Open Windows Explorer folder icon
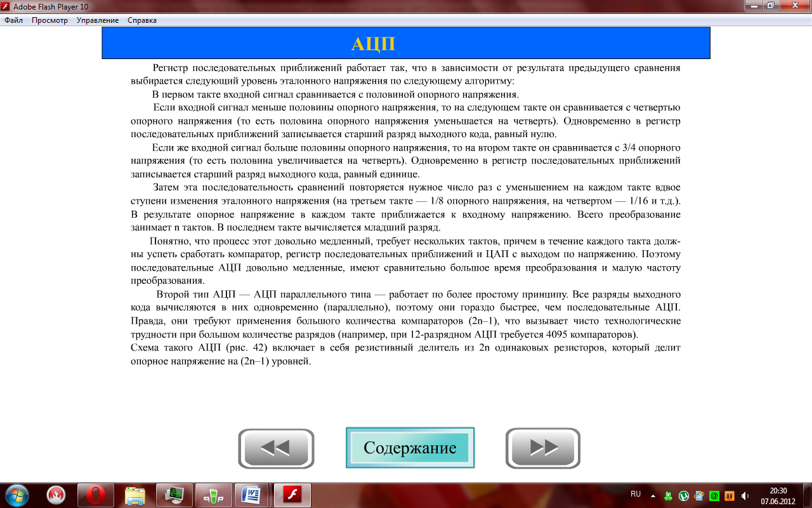This screenshot has height=508, width=812. point(134,495)
